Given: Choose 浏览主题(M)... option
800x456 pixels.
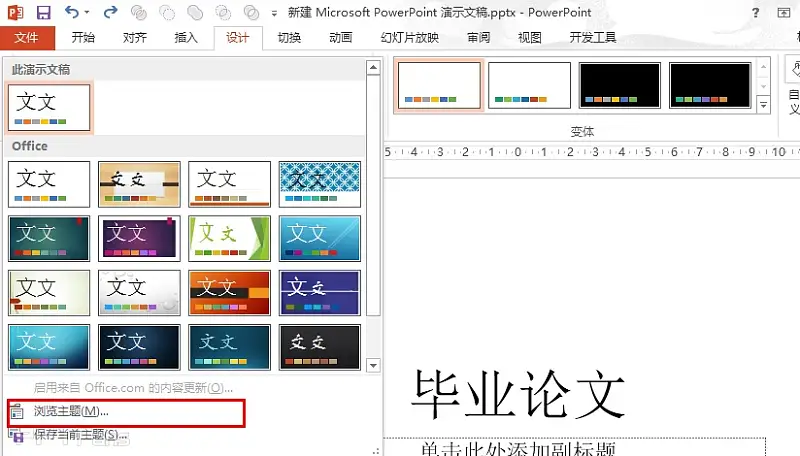Looking at the screenshot, I should pos(71,411).
